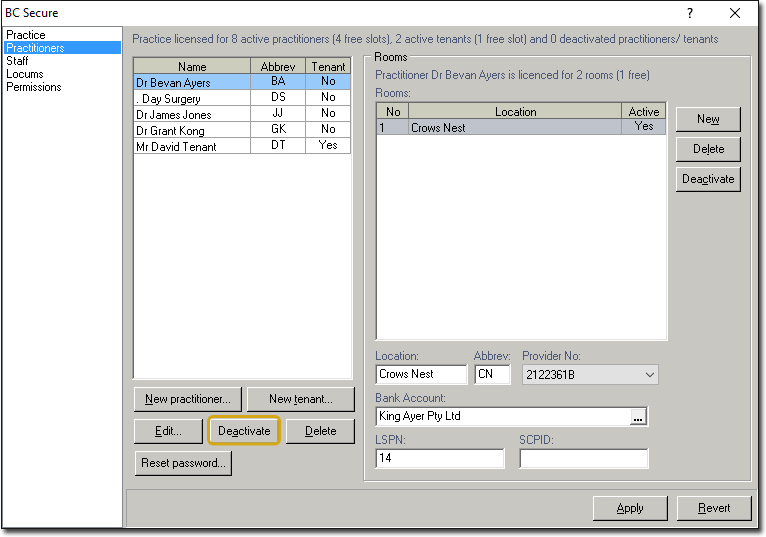Open Permissions section in sidebar
The image size is (766, 537).
tap(34, 87)
